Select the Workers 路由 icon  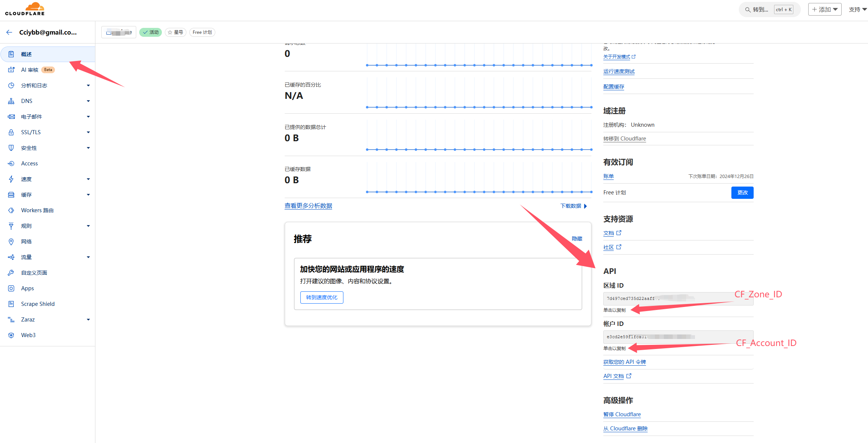click(x=11, y=210)
